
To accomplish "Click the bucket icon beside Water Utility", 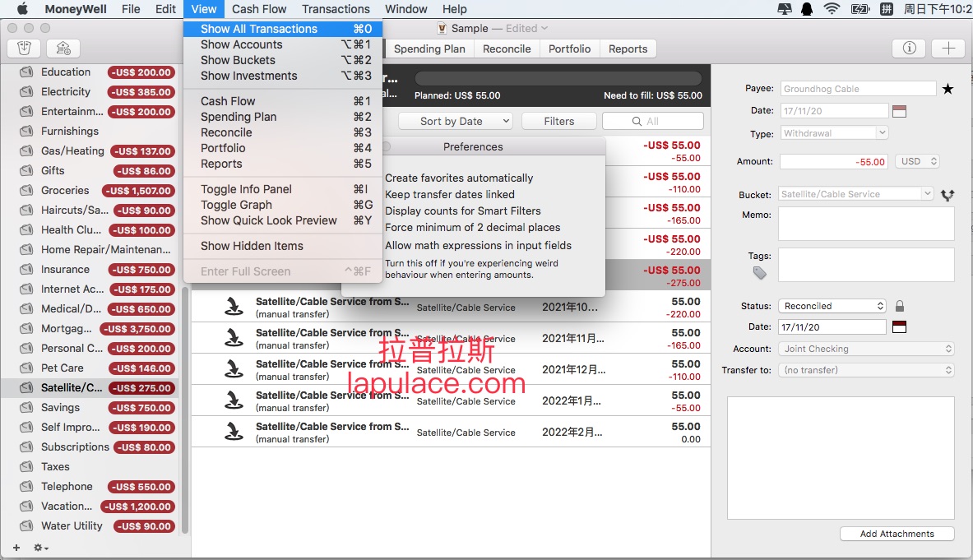I will tap(26, 526).
